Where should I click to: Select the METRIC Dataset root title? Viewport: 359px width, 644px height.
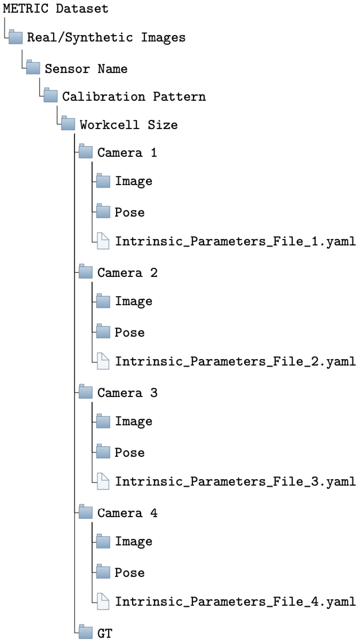coord(56,8)
